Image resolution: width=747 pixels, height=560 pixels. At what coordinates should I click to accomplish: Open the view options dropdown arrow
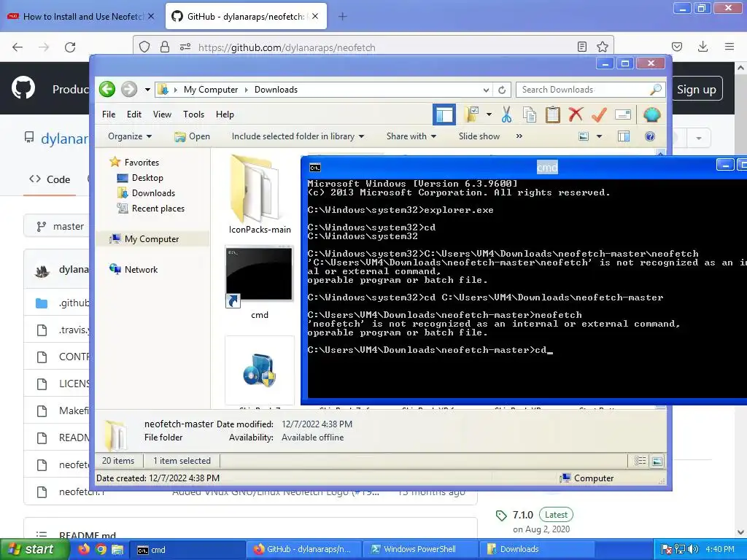click(600, 136)
